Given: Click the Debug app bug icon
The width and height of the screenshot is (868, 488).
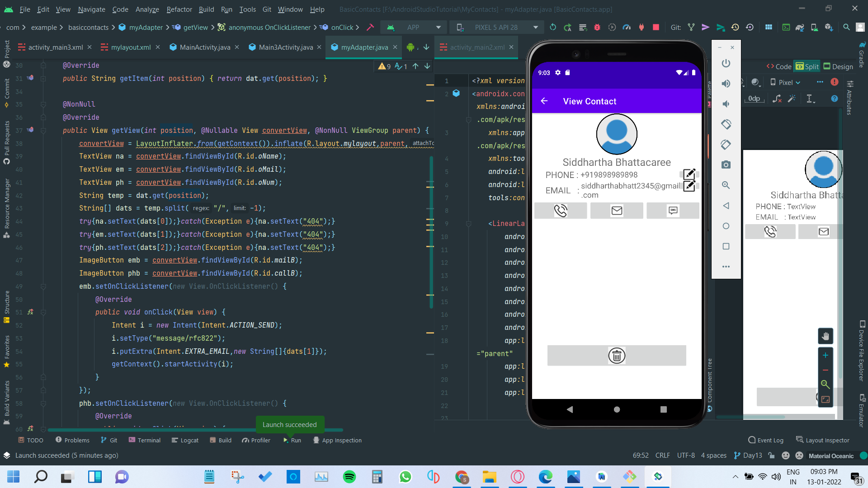Looking at the screenshot, I should (x=597, y=28).
